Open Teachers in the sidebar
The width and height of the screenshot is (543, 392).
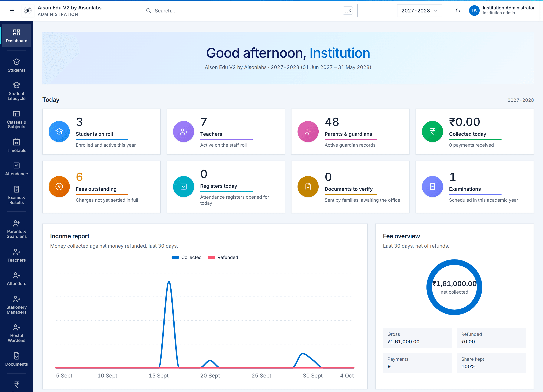[17, 255]
